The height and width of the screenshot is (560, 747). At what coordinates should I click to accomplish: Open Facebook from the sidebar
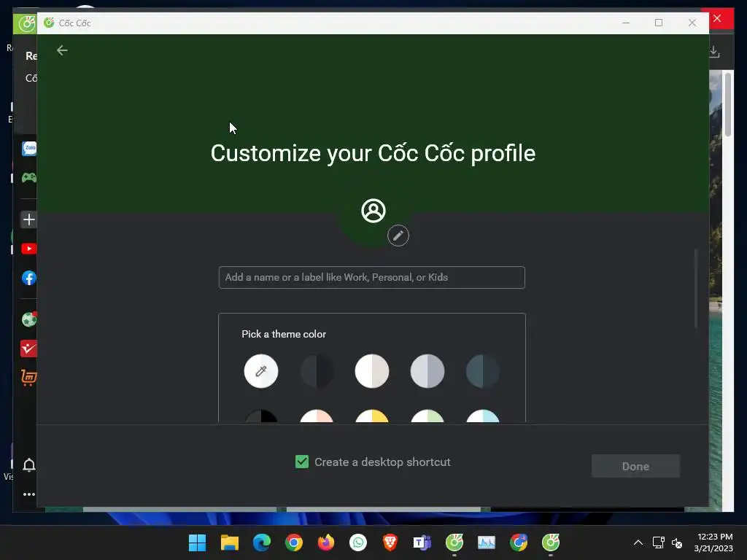[x=29, y=278]
